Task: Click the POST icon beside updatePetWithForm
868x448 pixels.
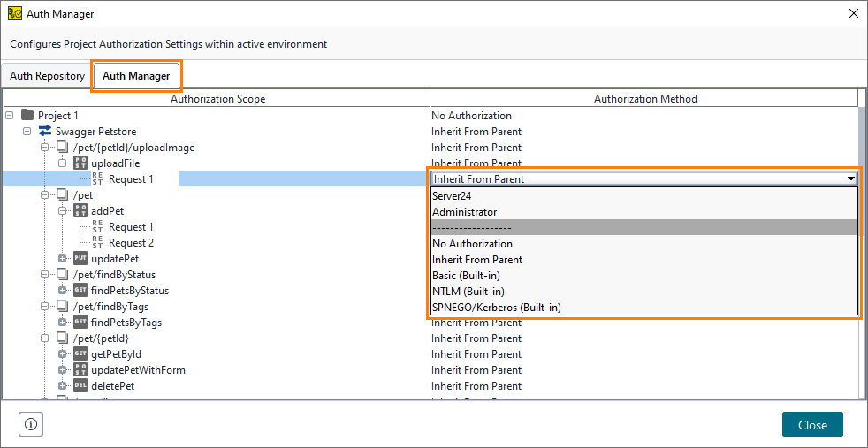Action: [80, 370]
